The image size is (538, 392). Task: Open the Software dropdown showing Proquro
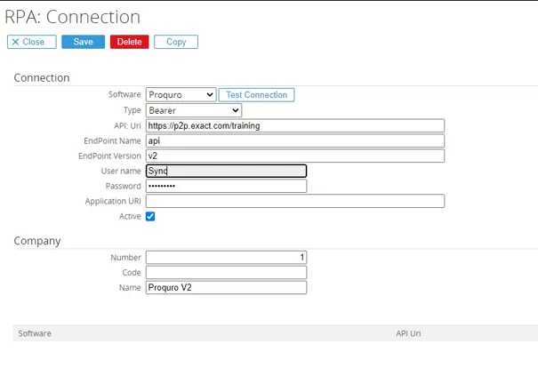tap(181, 95)
